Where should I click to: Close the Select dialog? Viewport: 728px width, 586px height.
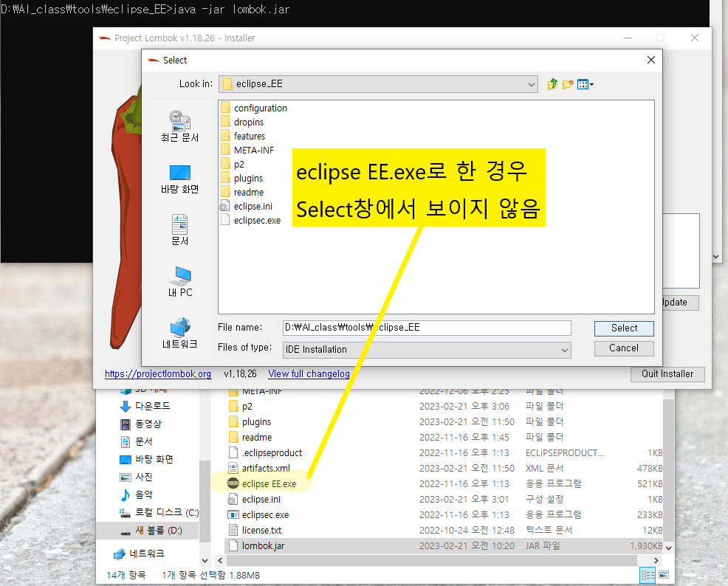651,60
